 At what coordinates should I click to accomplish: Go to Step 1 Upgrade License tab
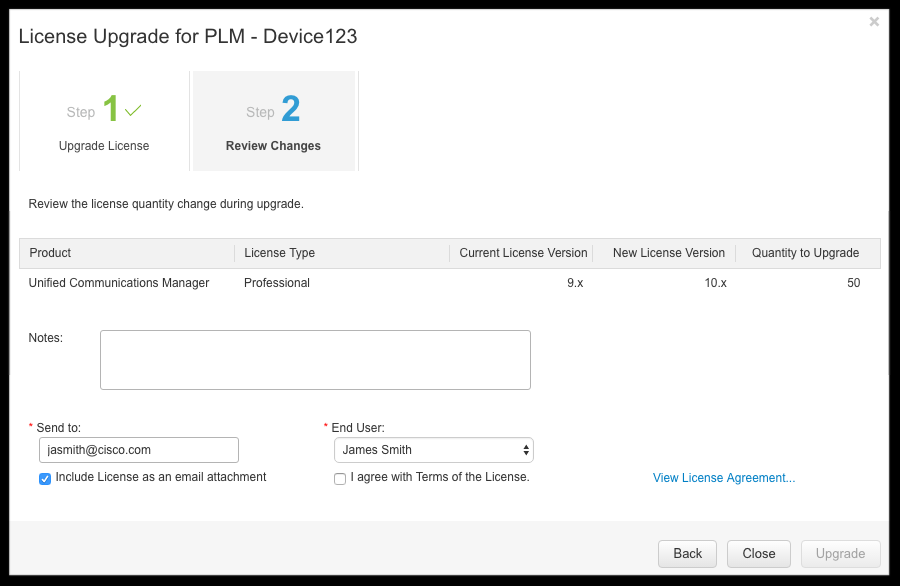[104, 121]
